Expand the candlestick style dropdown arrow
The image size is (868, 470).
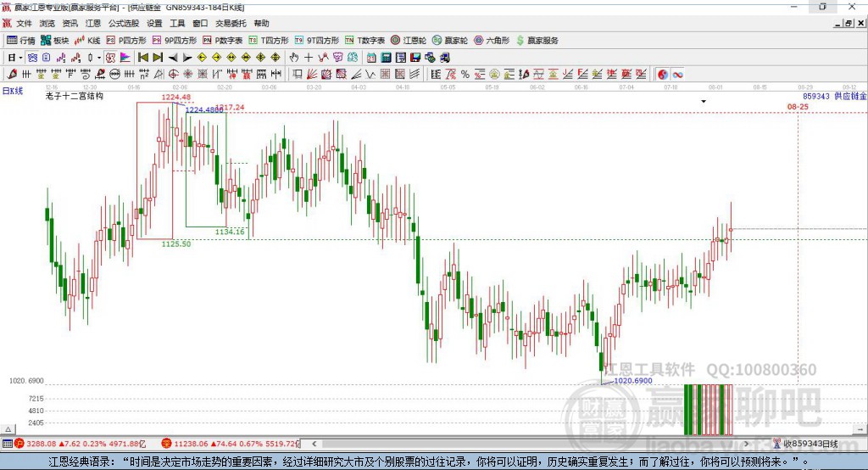(99, 58)
